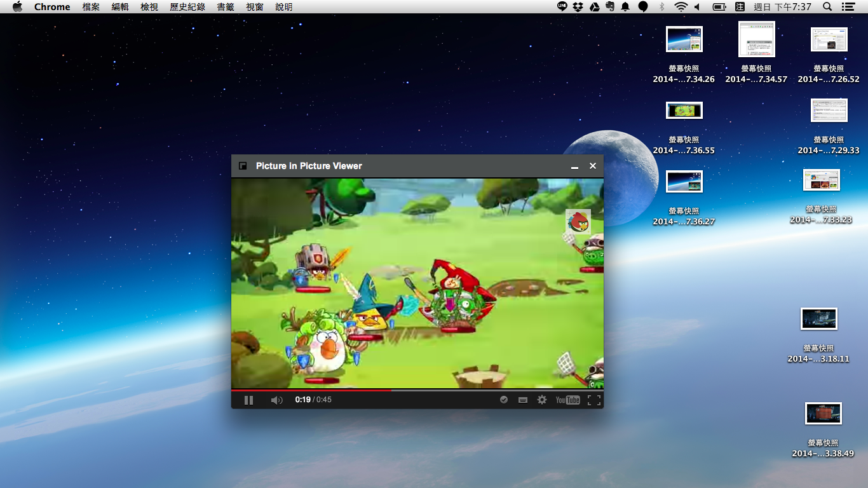Open the 書籤 menu
Image resolution: width=868 pixels, height=488 pixels.
click(x=226, y=7)
